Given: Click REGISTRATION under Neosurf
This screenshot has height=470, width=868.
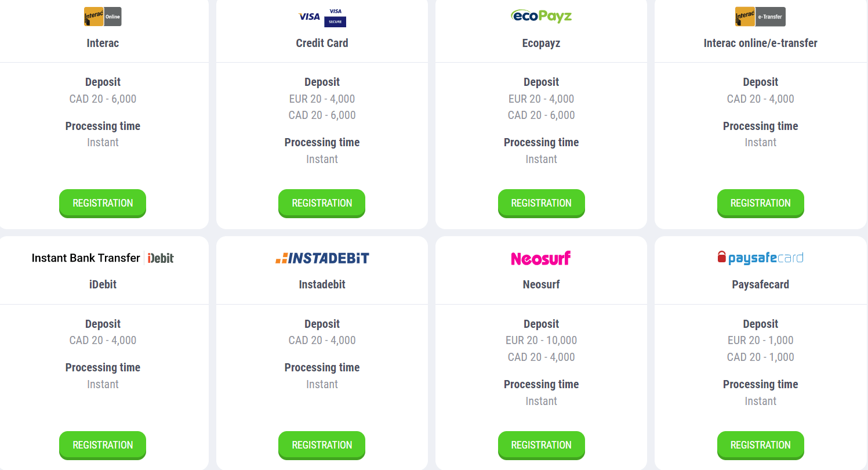Looking at the screenshot, I should pos(541,445).
